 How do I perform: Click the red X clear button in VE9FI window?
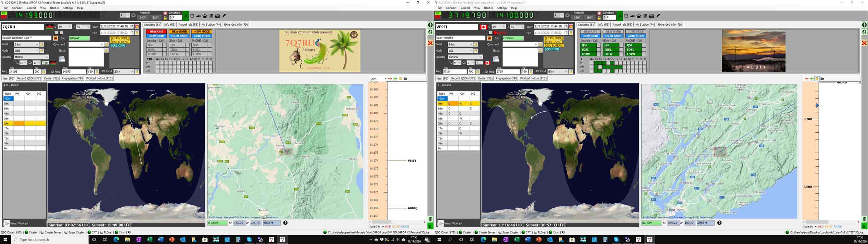[864, 43]
